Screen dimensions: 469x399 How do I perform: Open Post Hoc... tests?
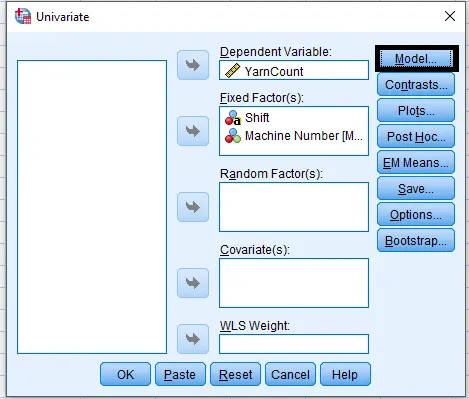(416, 136)
